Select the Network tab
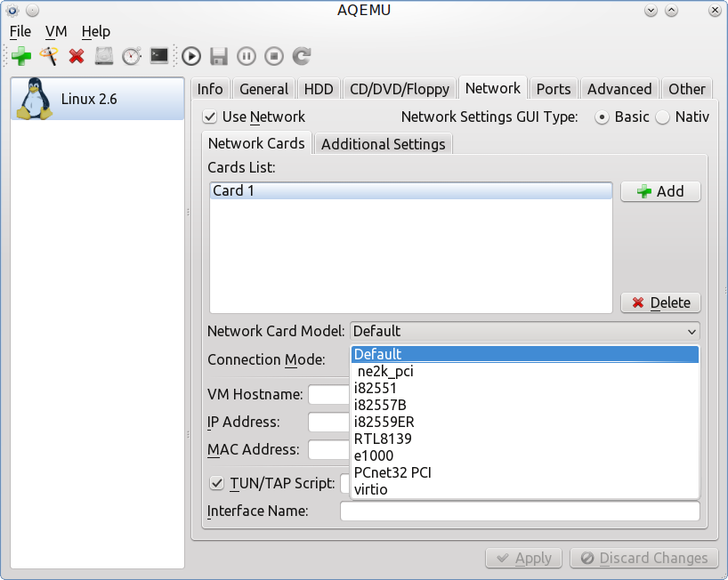This screenshot has width=728, height=580. (x=493, y=88)
